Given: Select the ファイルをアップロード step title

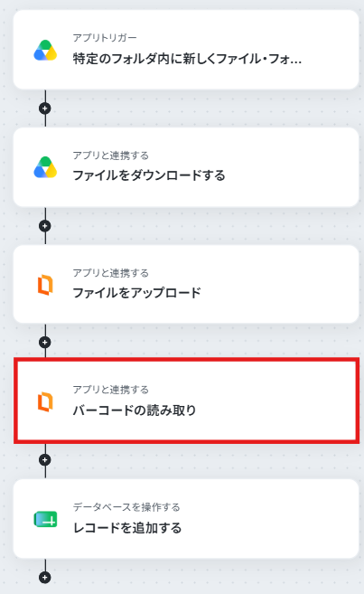Looking at the screenshot, I should tap(136, 293).
